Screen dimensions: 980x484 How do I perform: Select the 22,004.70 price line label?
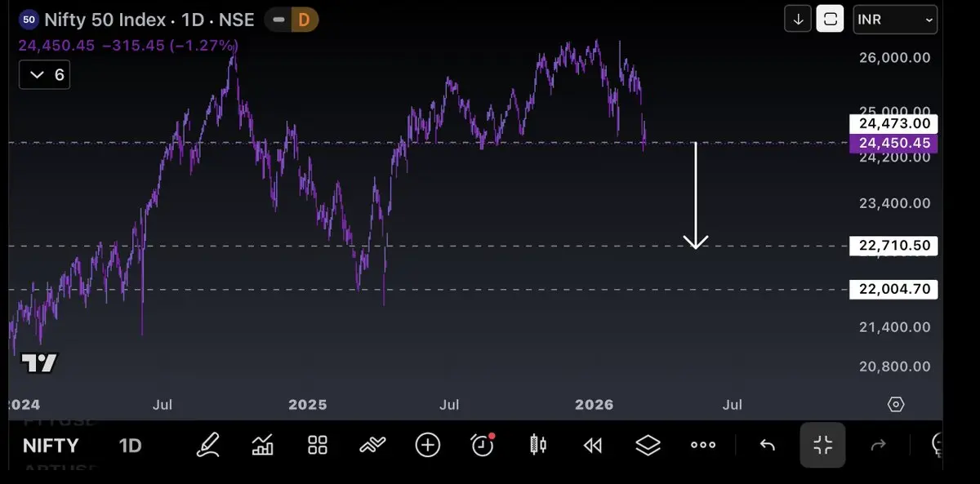pos(893,289)
